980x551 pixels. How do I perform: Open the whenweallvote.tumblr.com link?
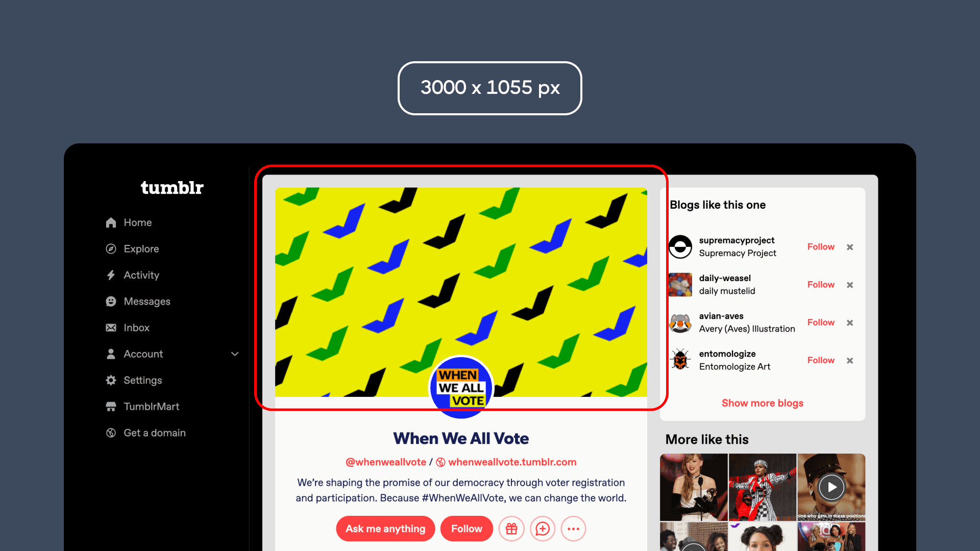[x=513, y=462]
